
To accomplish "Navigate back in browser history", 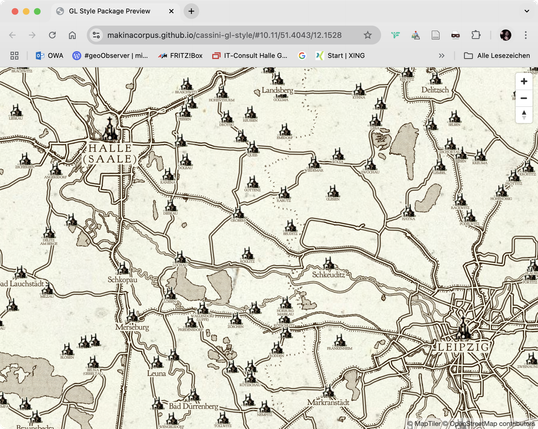I will tap(12, 35).
